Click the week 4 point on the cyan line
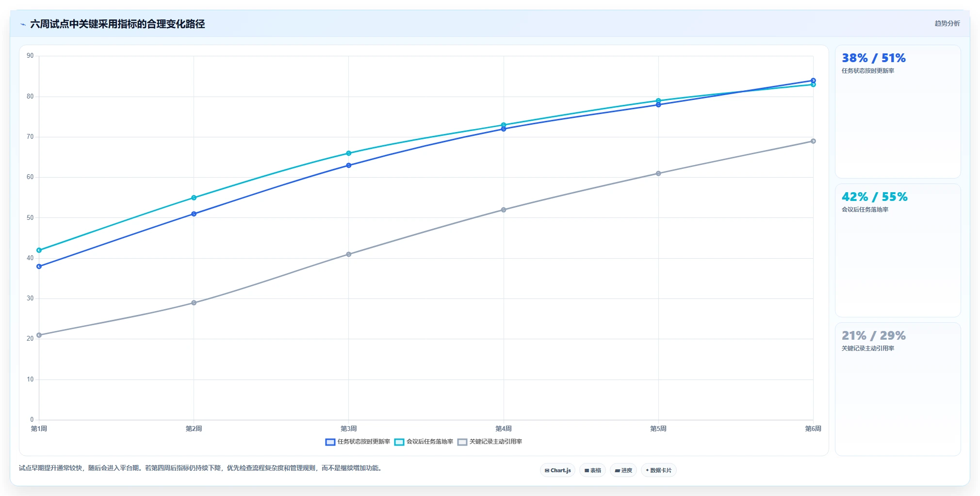The height and width of the screenshot is (496, 980). tap(504, 125)
